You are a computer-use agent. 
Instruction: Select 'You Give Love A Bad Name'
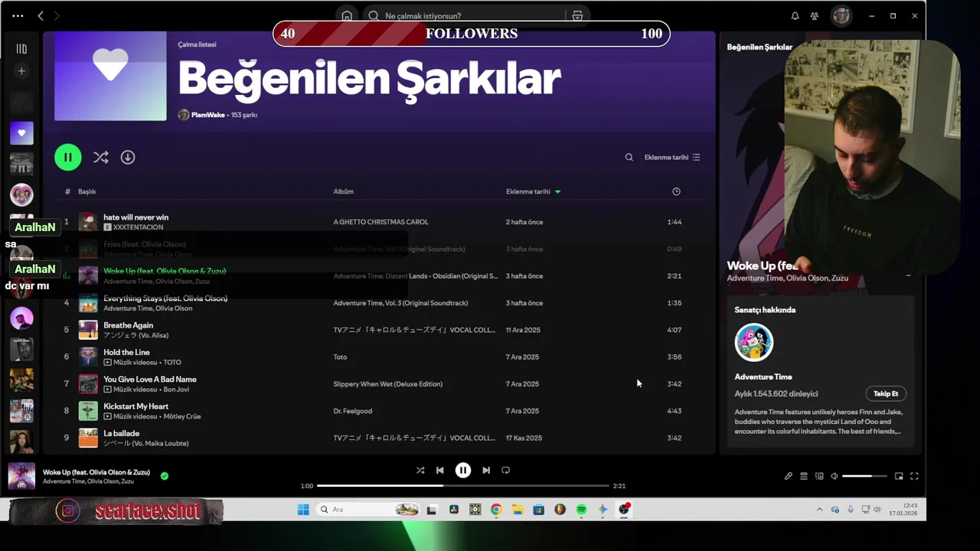coord(150,379)
